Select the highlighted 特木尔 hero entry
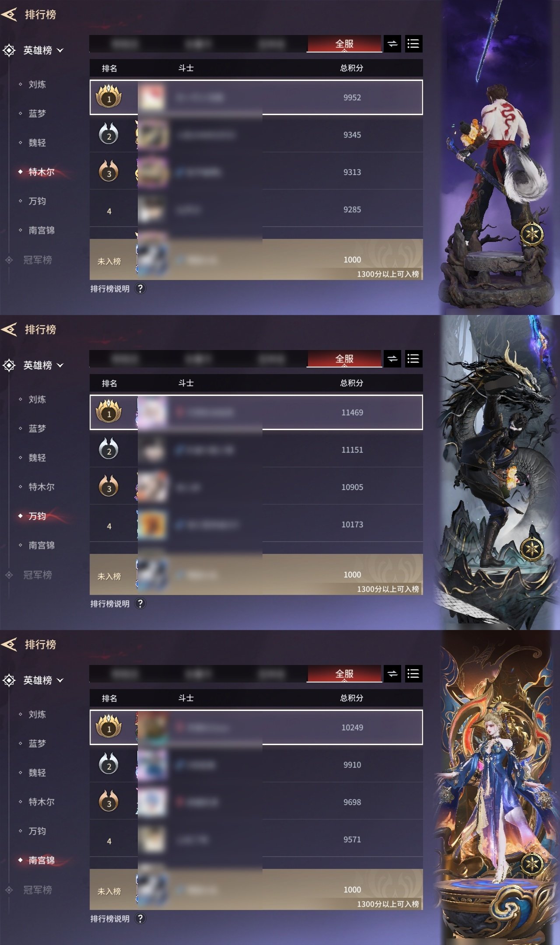Screen dimensions: 560x945 [41, 172]
